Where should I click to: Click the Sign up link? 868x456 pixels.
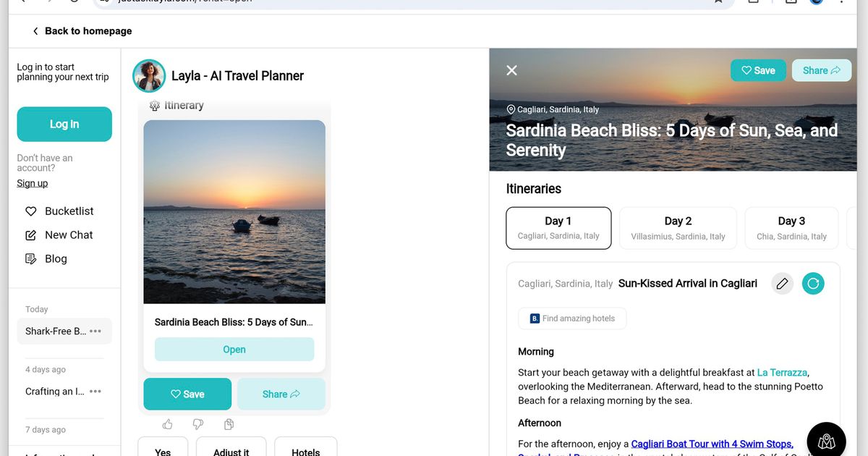click(33, 183)
